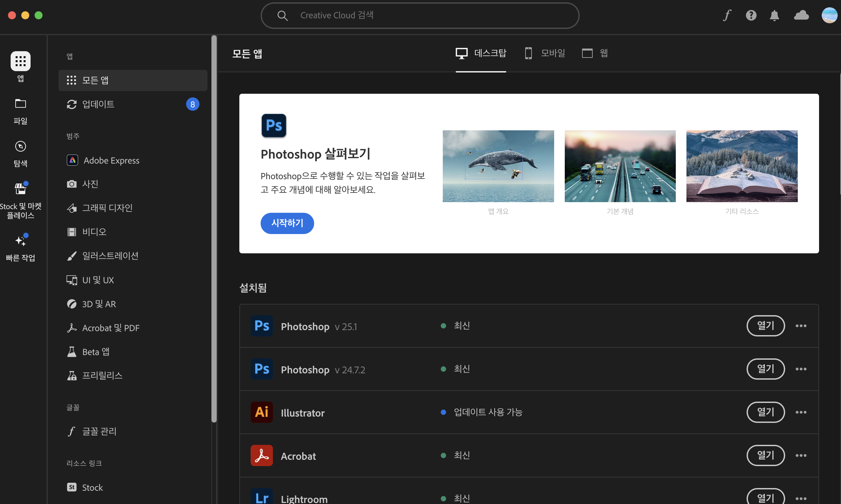Image resolution: width=841 pixels, height=504 pixels.
Task: Click the Acrobat app icon
Action: point(262,455)
